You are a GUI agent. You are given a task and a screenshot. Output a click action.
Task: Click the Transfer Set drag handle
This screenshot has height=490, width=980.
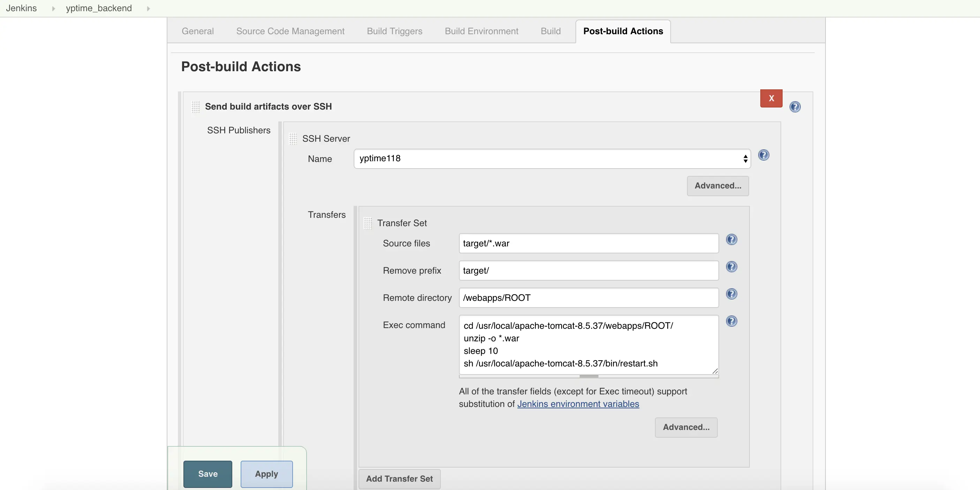[368, 223]
